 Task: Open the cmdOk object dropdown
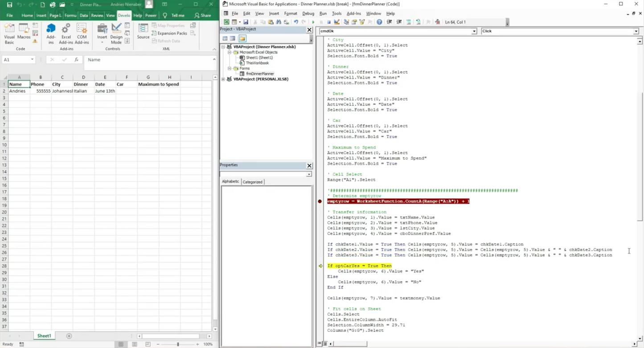pos(474,31)
